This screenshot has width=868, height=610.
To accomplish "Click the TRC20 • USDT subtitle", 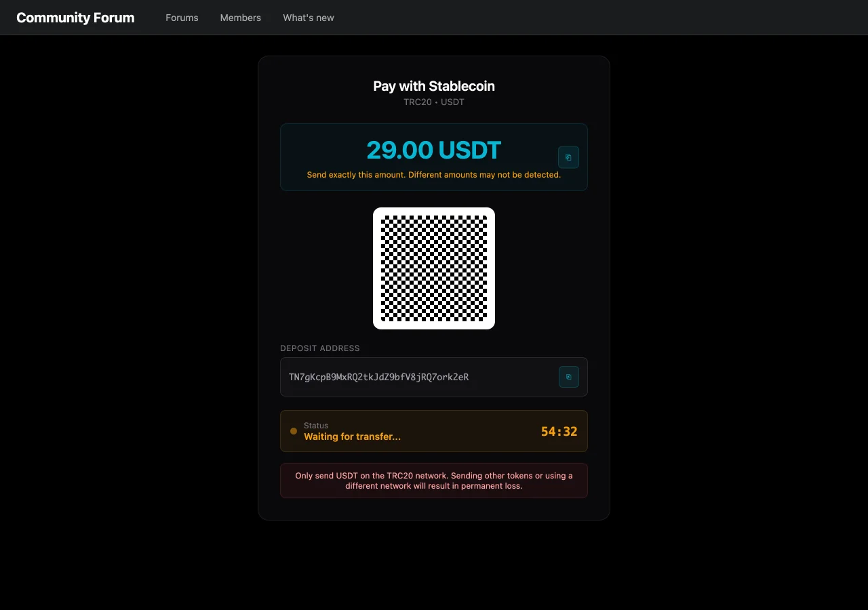I will [x=434, y=102].
